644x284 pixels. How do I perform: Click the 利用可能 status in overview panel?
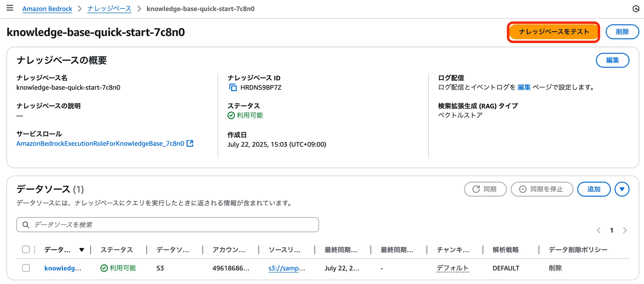[x=245, y=115]
